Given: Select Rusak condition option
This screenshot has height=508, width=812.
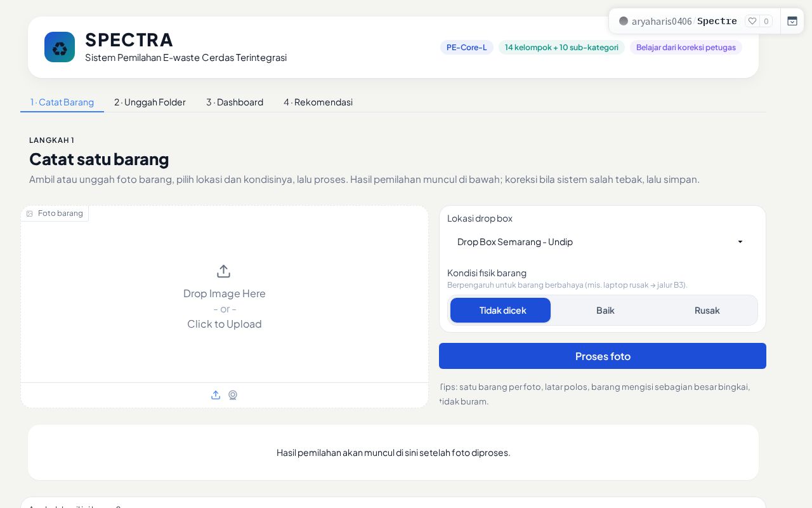Looking at the screenshot, I should click(x=707, y=311).
